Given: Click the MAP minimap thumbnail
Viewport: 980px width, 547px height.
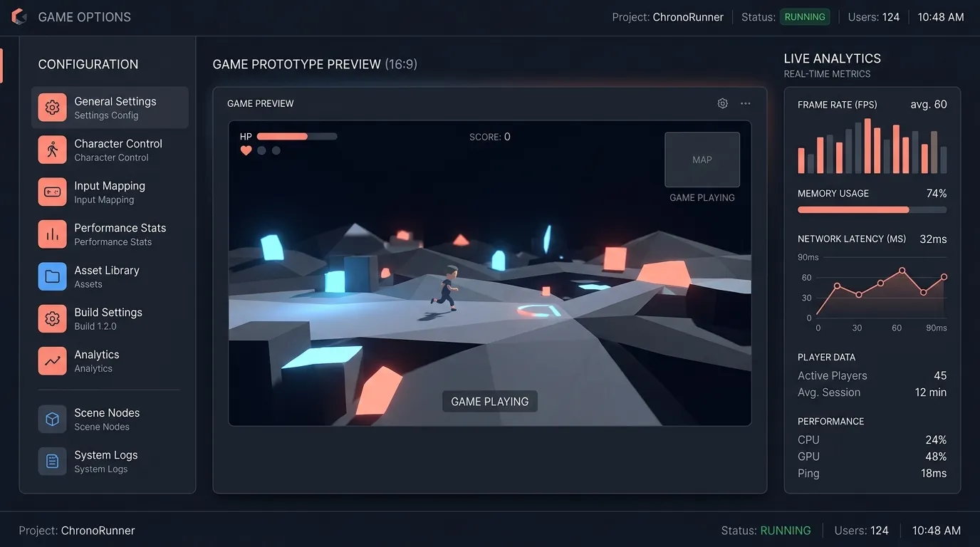Looking at the screenshot, I should 702,160.
